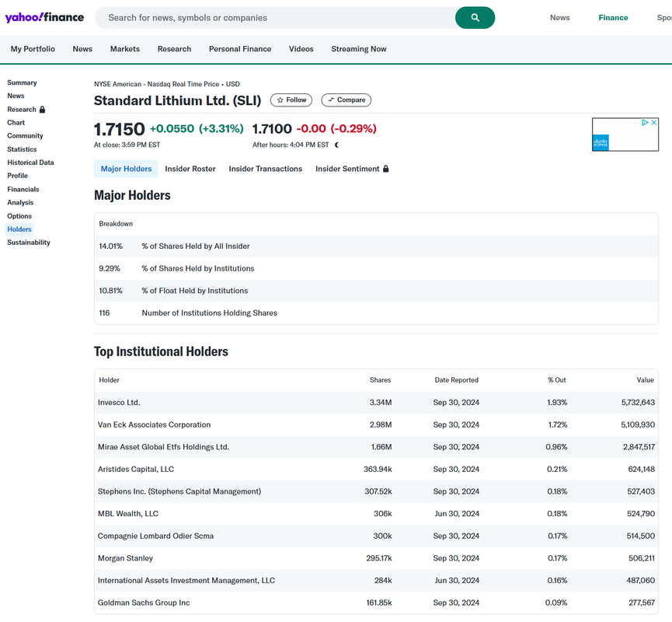
Task: Click Goldman Sachs Group Inc holder
Action: [144, 603]
